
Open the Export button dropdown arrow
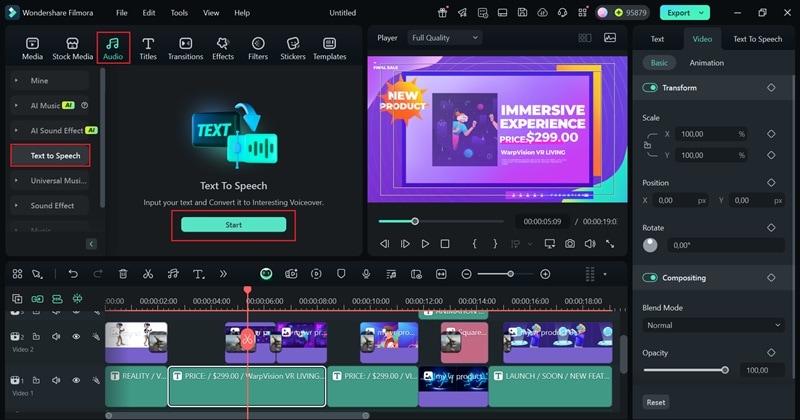point(702,13)
